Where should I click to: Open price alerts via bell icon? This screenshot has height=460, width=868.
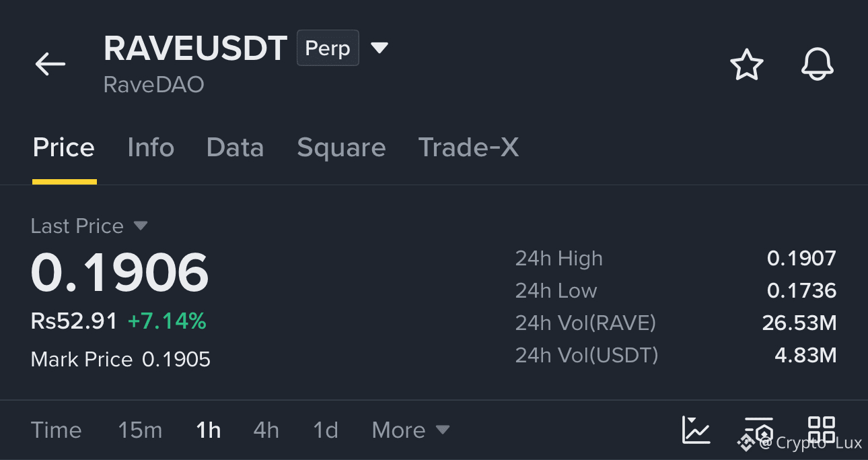tap(818, 65)
